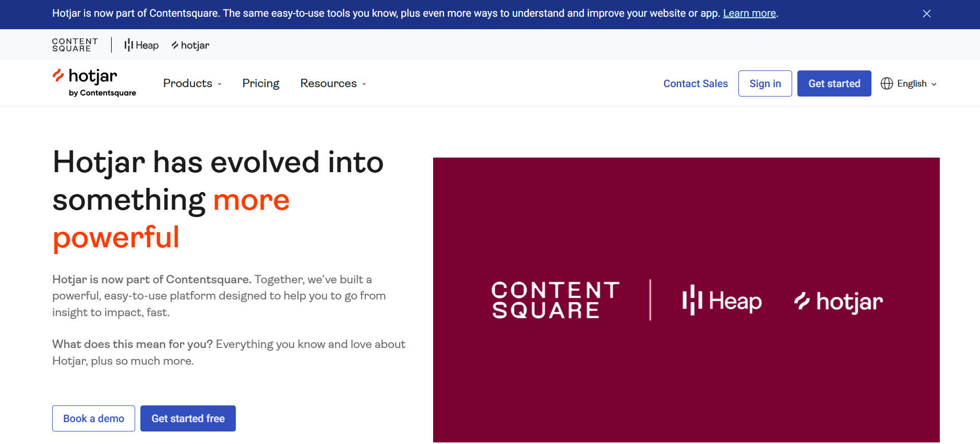Click the Heap logo in the hero image

coord(722,301)
